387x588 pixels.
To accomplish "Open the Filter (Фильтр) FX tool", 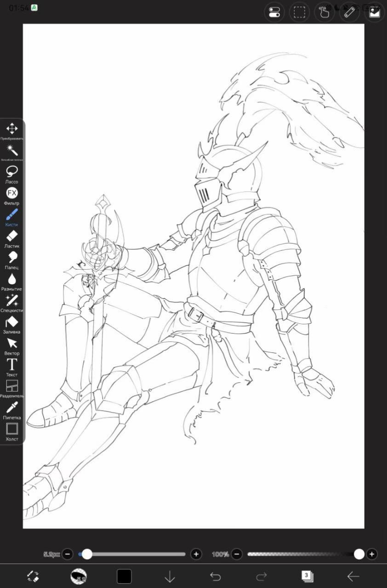I will click(12, 196).
